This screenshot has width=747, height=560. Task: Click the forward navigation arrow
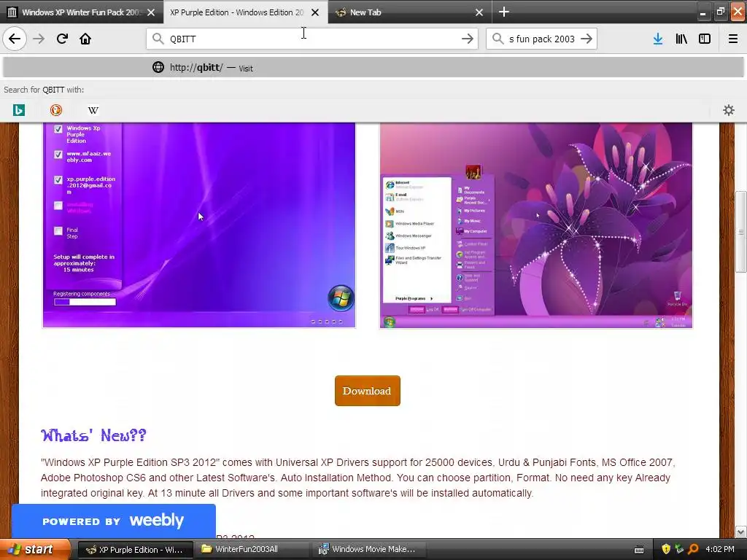click(39, 39)
